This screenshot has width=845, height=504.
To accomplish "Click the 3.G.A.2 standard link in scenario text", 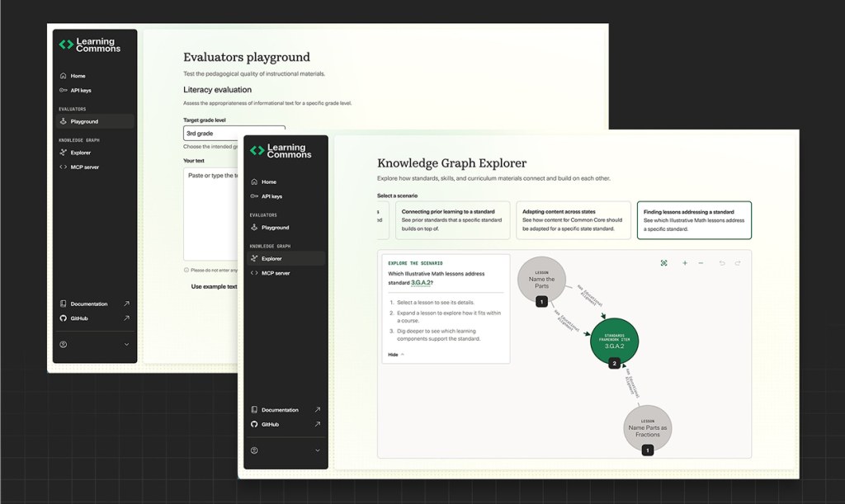I will (x=421, y=283).
